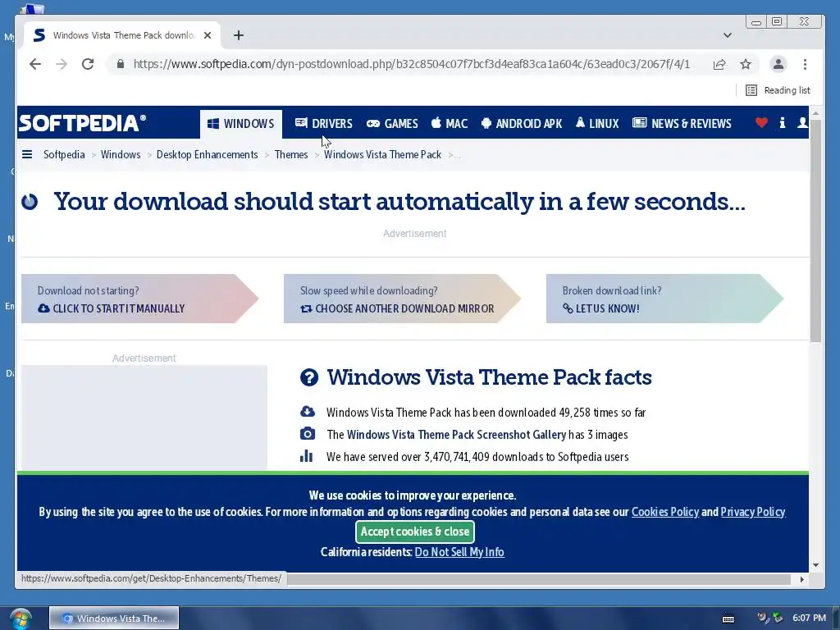
Task: Click the camera icon beside screenshot gallery
Action: coord(308,433)
